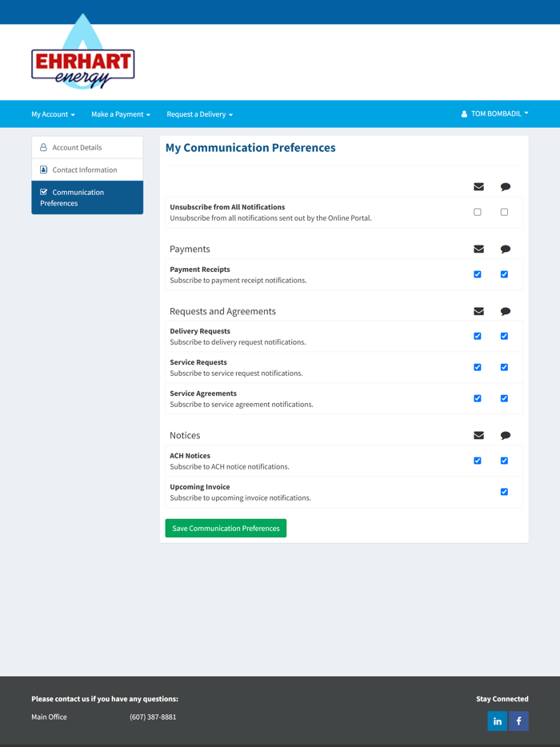
Task: Click the envelope icon in Notices header
Action: pos(478,435)
